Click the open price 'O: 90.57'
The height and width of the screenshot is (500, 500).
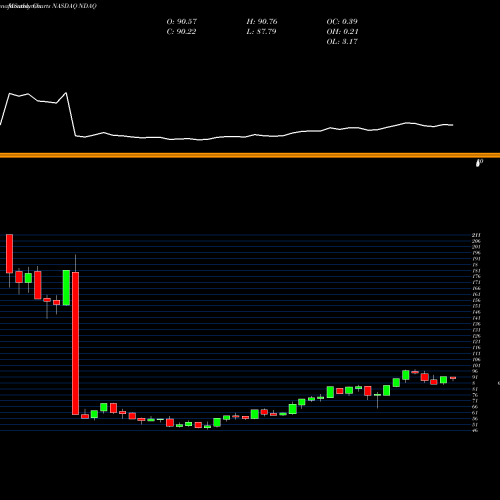(x=182, y=22)
